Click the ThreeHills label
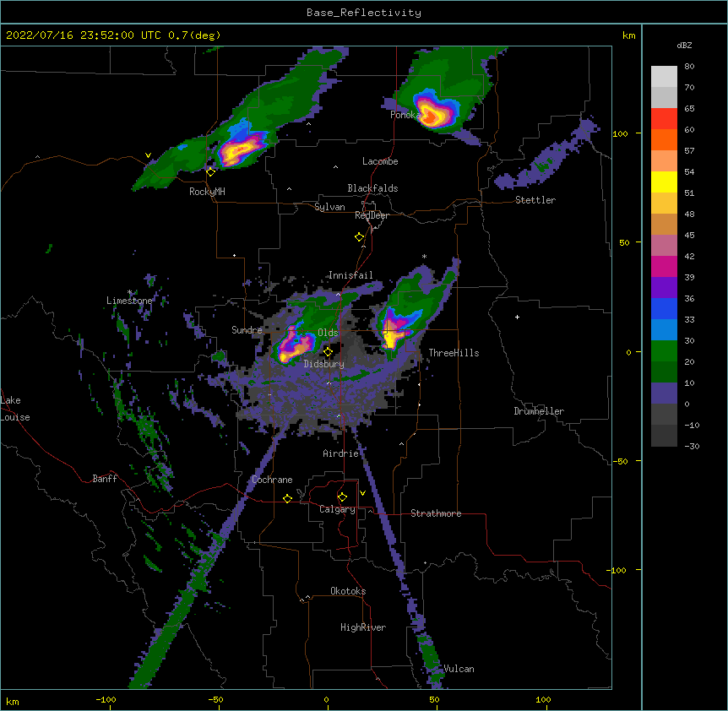This screenshot has width=728, height=711. [454, 353]
